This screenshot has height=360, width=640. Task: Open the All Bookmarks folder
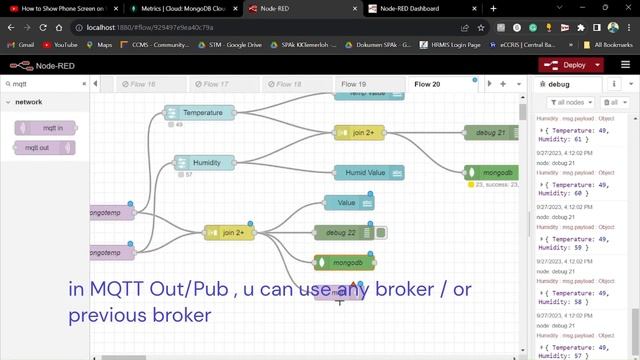(608, 45)
